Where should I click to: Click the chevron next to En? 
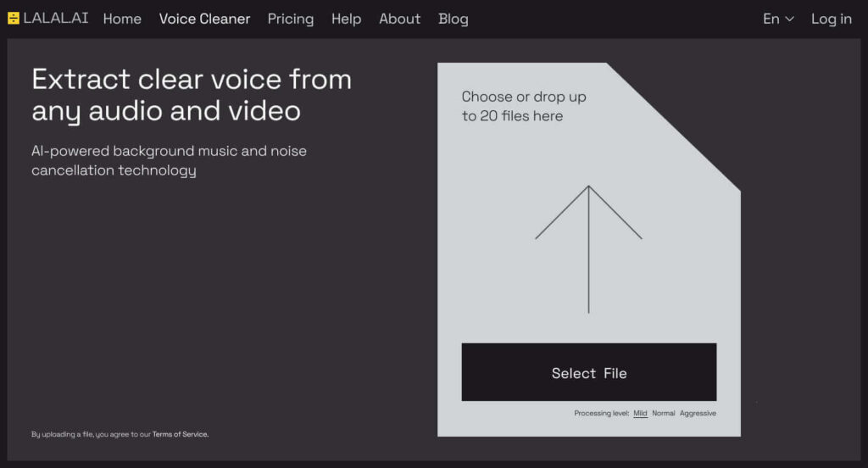[790, 19]
